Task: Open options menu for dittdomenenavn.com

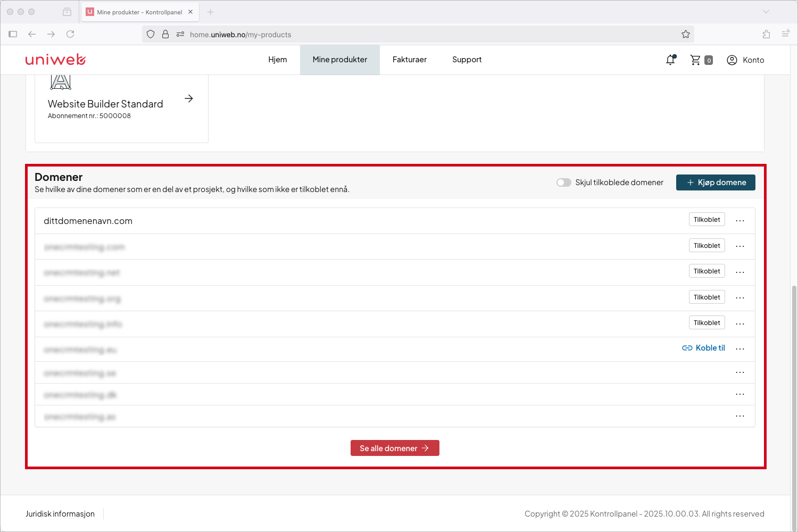Action: tap(740, 220)
